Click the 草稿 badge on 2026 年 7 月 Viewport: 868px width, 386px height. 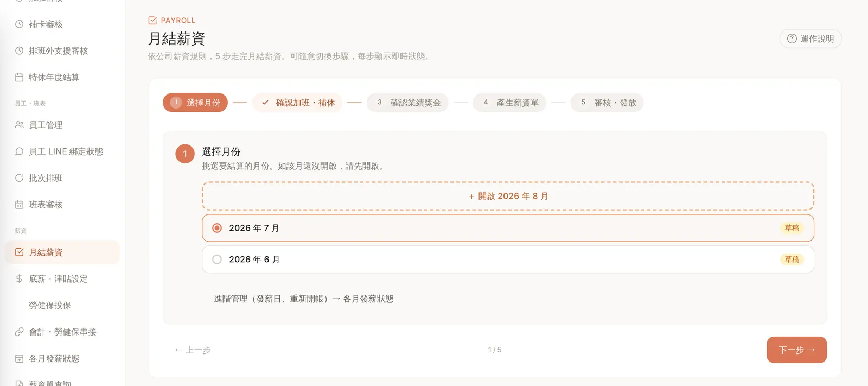(792, 228)
